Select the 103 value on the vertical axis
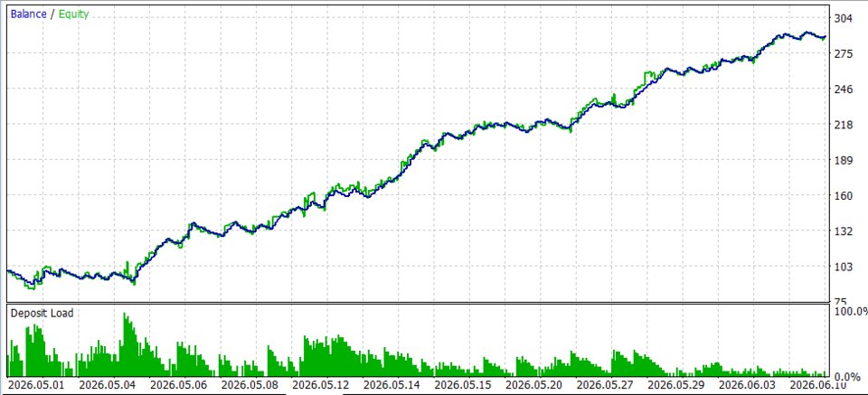 843,267
